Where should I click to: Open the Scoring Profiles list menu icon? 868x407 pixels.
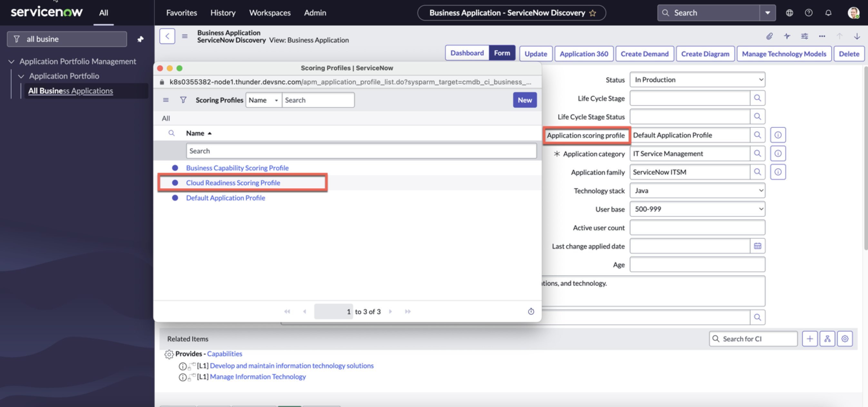coord(165,100)
